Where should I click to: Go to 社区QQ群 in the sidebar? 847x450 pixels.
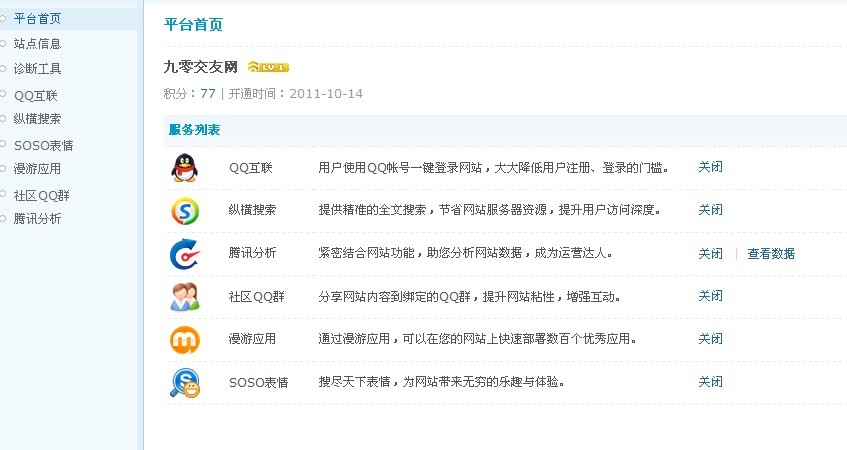tap(42, 196)
